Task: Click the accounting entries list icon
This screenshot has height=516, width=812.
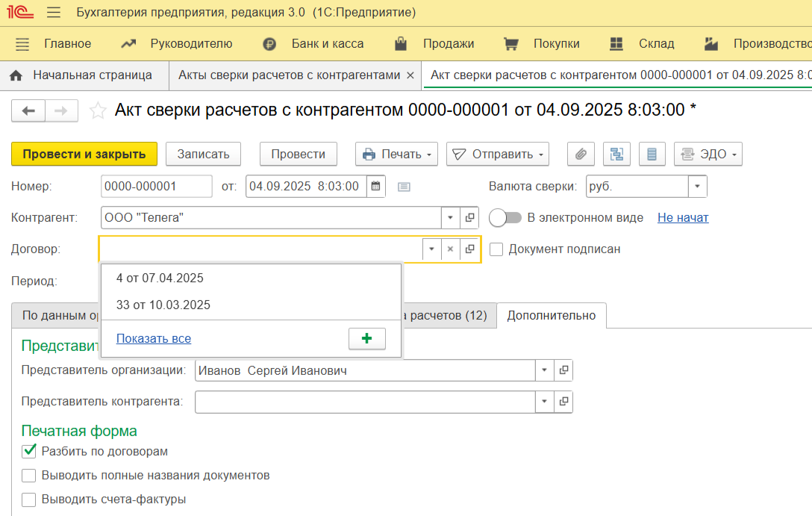Action: click(652, 155)
